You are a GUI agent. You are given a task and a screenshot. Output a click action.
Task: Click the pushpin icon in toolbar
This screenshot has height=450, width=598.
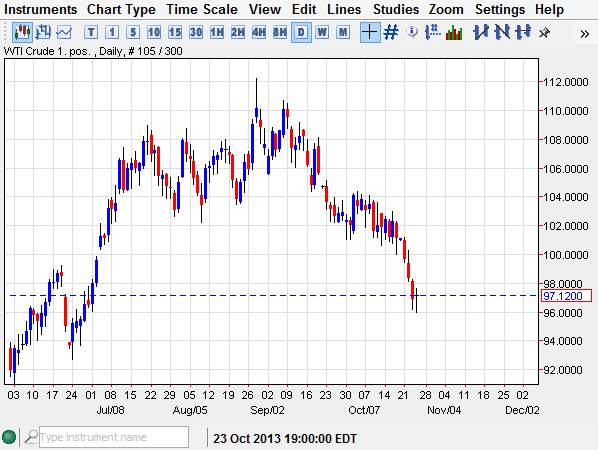click(x=544, y=33)
